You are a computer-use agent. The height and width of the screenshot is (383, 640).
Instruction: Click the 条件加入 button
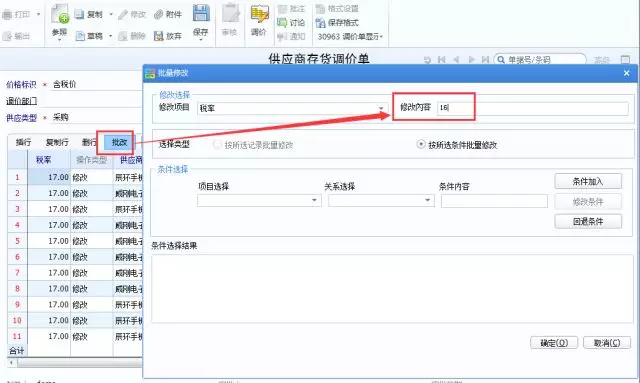(x=588, y=181)
